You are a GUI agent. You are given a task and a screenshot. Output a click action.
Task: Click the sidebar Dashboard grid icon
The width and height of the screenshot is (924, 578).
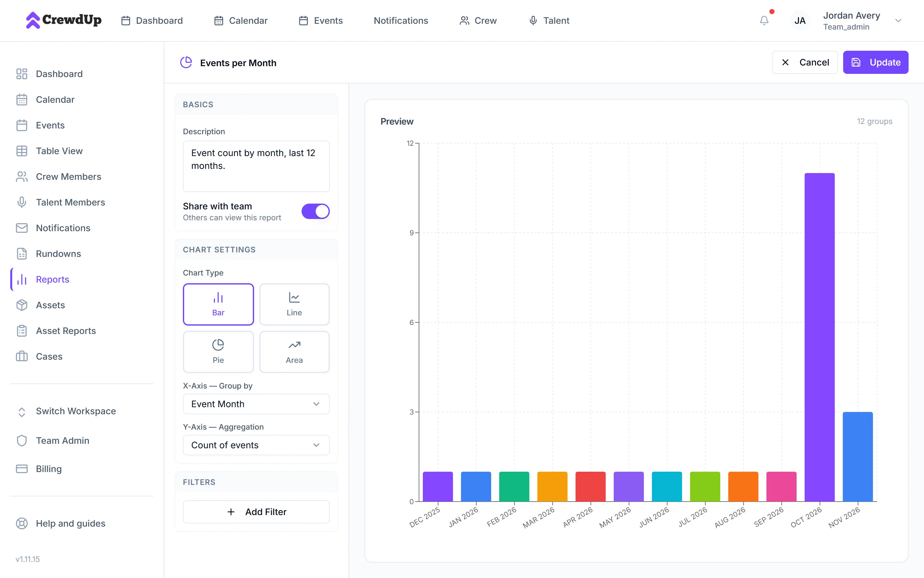tap(22, 74)
